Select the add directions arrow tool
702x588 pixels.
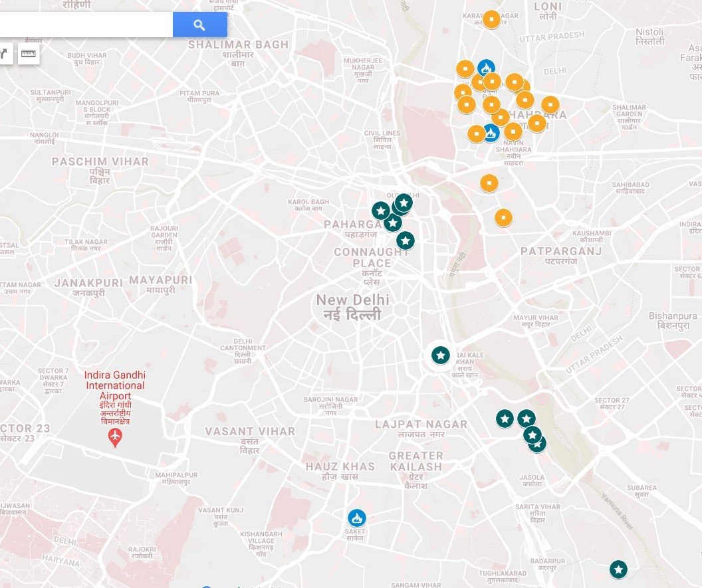point(4,54)
